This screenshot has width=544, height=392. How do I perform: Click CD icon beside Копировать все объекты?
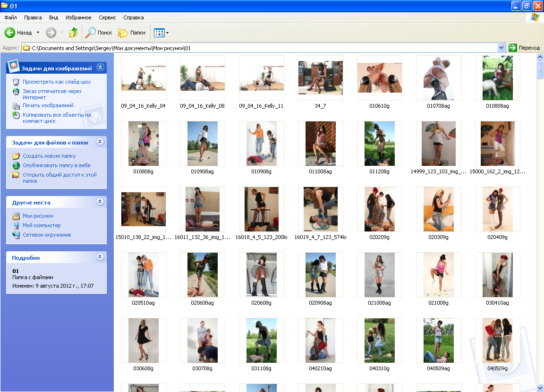16,115
